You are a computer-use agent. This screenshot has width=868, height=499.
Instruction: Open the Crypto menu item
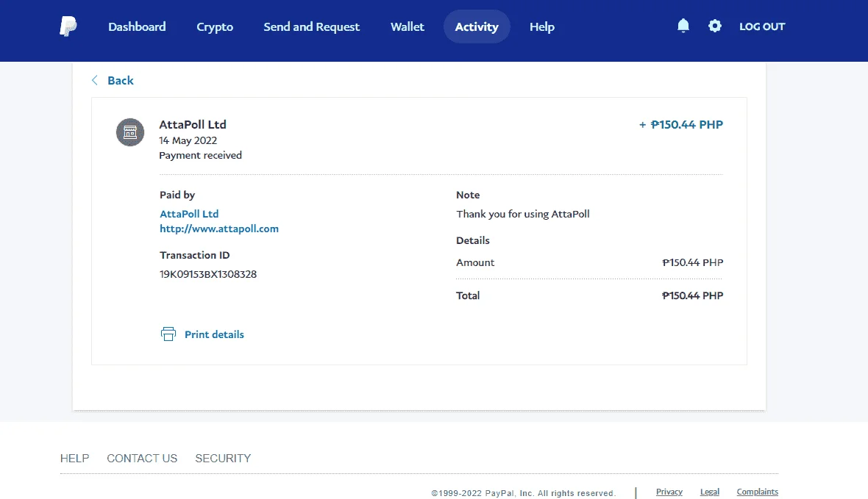coord(215,26)
